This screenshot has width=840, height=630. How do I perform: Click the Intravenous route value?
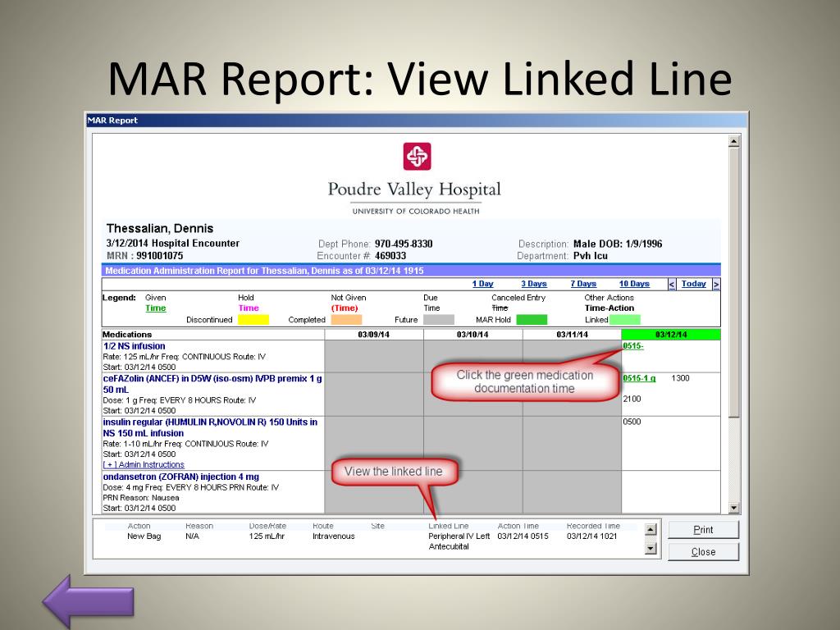point(333,536)
